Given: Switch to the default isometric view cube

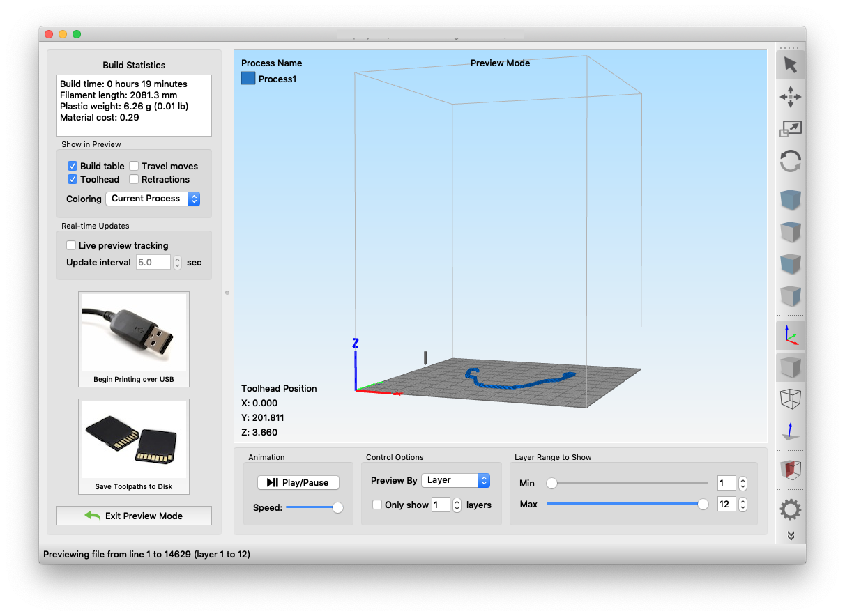Looking at the screenshot, I should pos(790,201).
